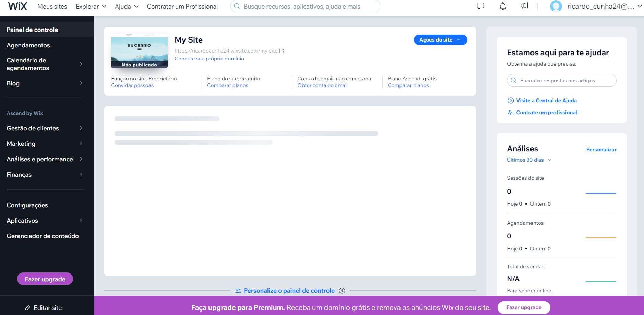Expand the Blog sidebar section
Screen dimensions: 644x315
pyautogui.click(x=81, y=83)
